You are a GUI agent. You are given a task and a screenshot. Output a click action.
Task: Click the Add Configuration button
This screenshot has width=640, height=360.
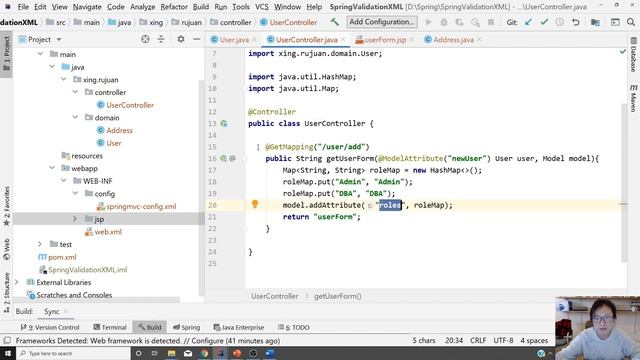[x=382, y=22]
